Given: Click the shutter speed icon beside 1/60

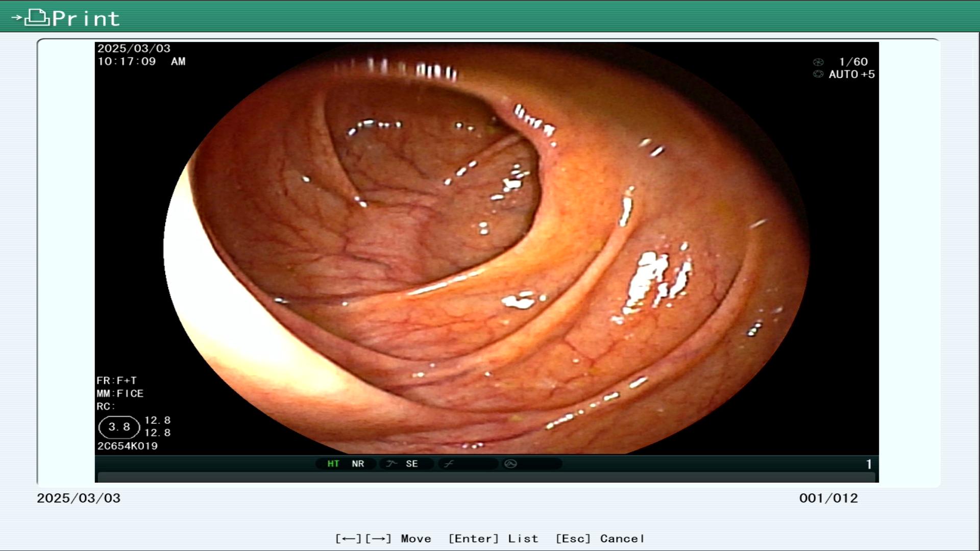Looking at the screenshot, I should pyautogui.click(x=818, y=62).
